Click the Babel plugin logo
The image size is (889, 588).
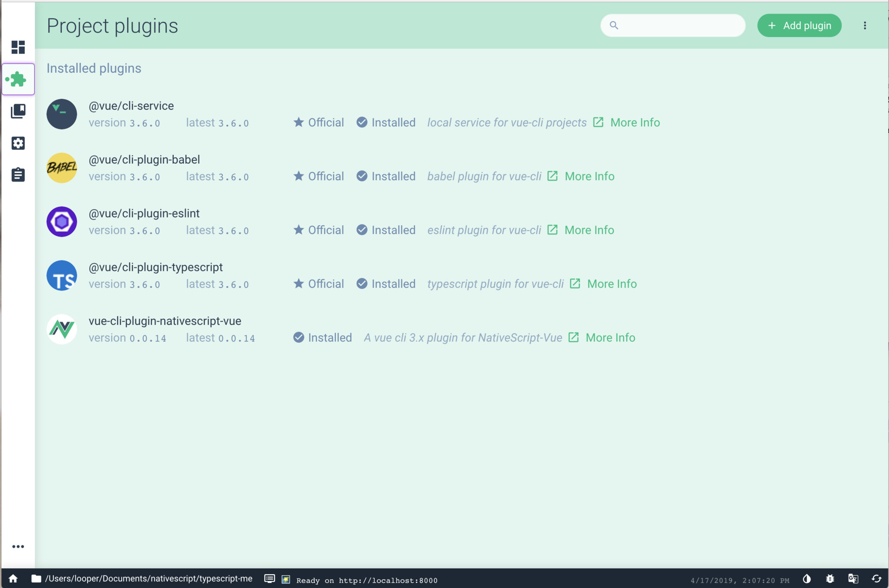62,168
